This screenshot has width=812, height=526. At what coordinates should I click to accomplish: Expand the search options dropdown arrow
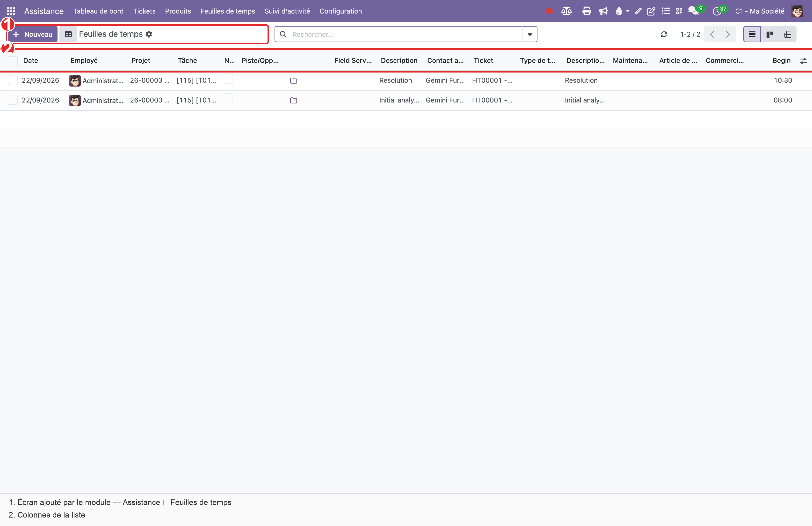click(530, 34)
